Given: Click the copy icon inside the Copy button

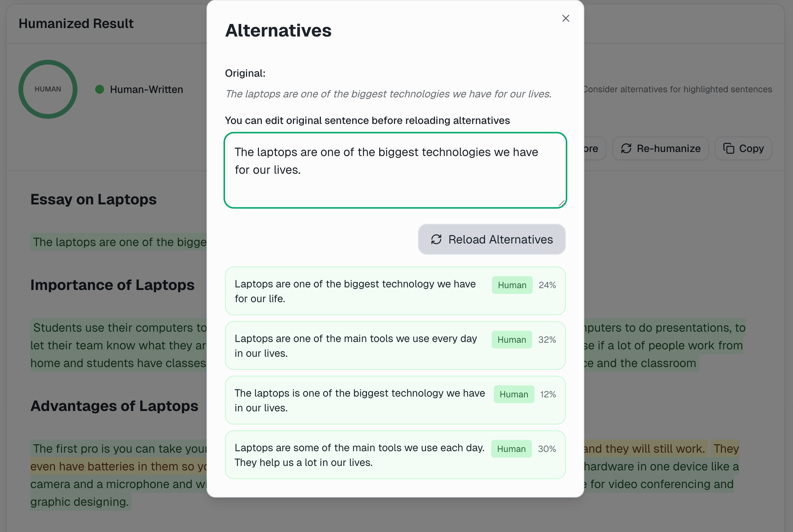Looking at the screenshot, I should click(728, 148).
